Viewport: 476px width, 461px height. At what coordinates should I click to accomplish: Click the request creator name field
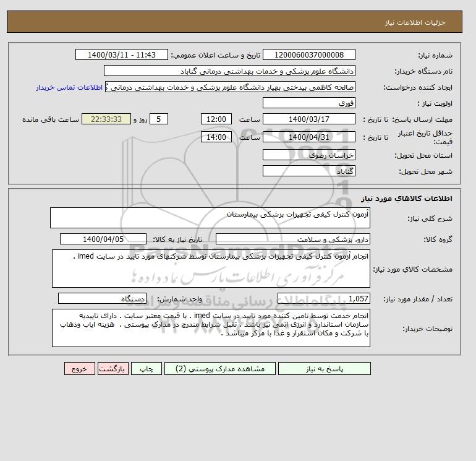coord(230,87)
